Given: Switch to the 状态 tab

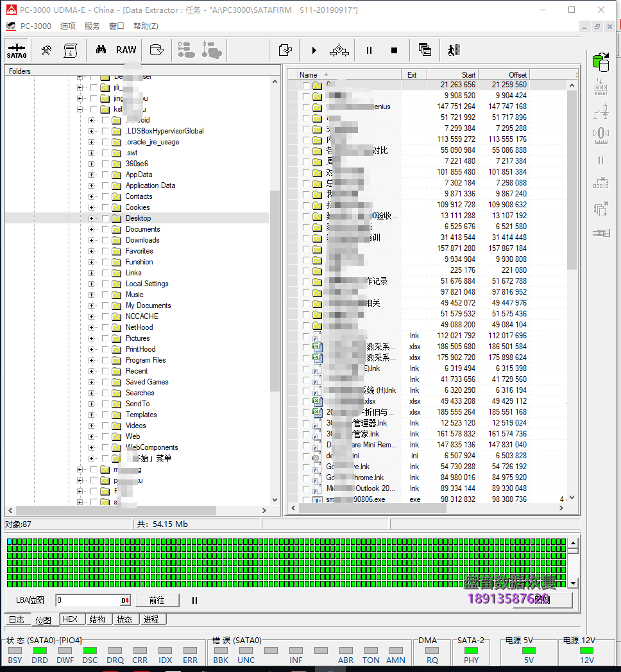Looking at the screenshot, I should [x=124, y=619].
